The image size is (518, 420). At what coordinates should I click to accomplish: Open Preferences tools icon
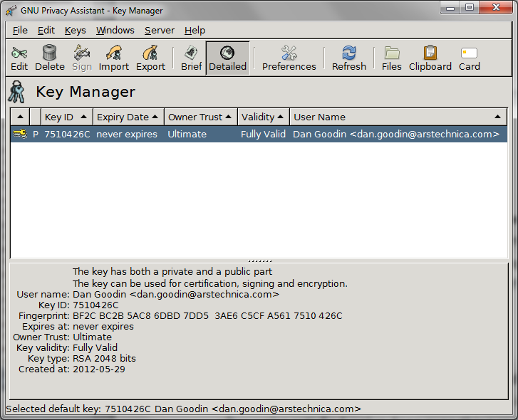tap(289, 53)
